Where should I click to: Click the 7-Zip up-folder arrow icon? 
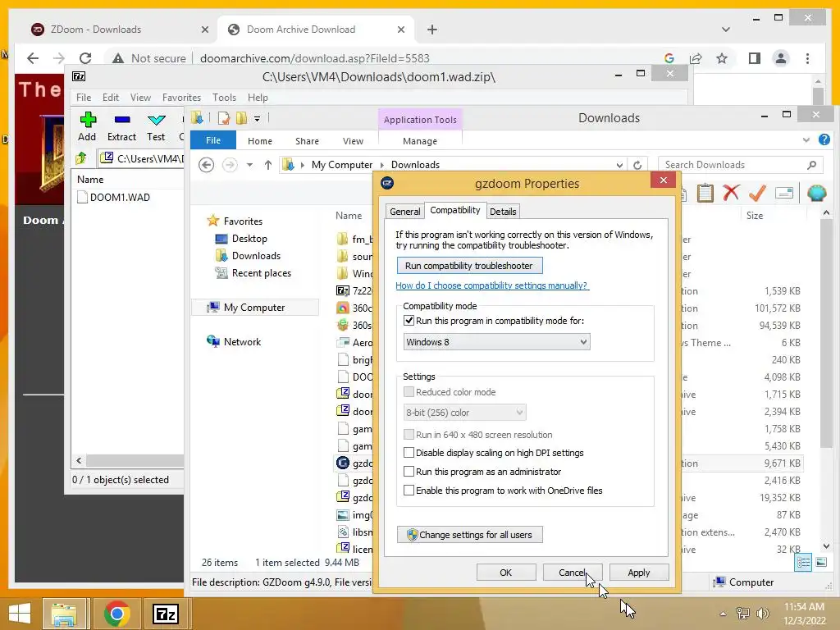81,158
